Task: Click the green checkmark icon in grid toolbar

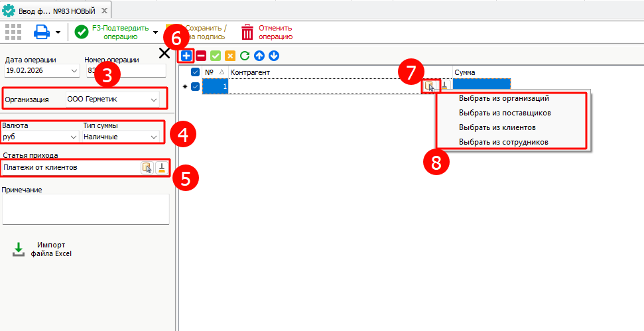Action: (216, 56)
